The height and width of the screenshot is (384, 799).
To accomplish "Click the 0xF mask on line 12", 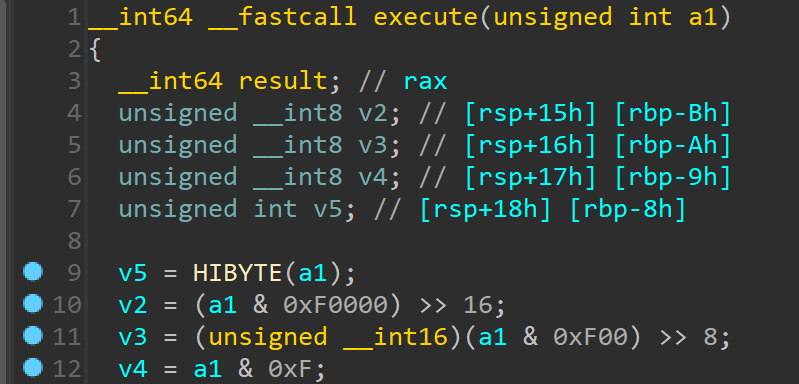I will pos(290,369).
